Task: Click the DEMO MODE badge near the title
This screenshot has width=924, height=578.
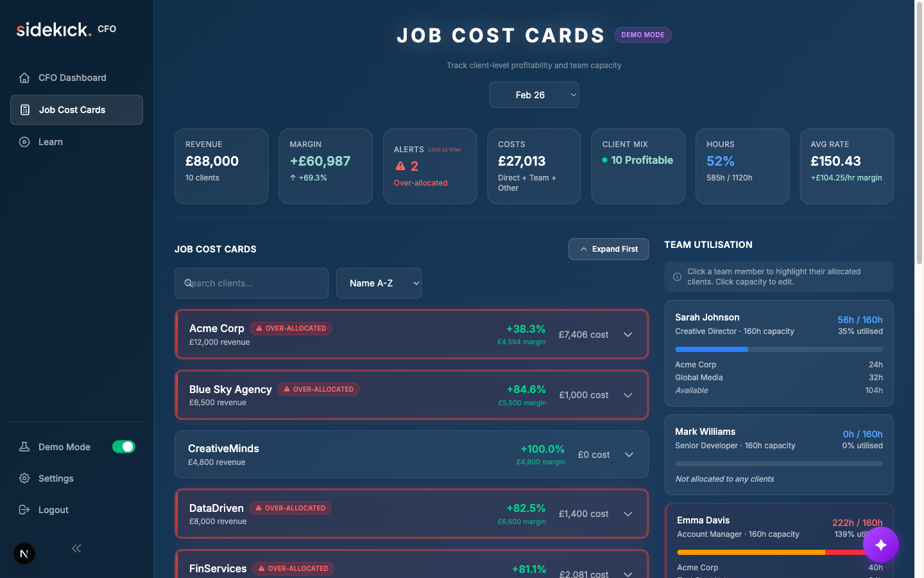Action: click(x=643, y=35)
